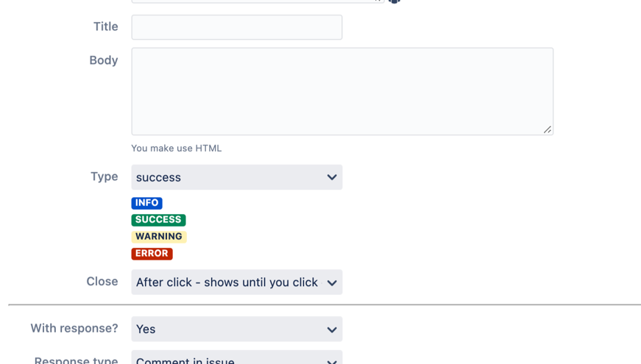Screen dimensions: 641x364
Task: Click the Close field label
Action: (102, 282)
